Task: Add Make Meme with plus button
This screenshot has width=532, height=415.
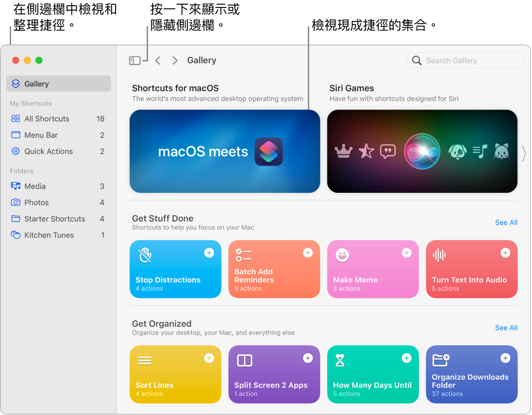Action: (x=407, y=253)
